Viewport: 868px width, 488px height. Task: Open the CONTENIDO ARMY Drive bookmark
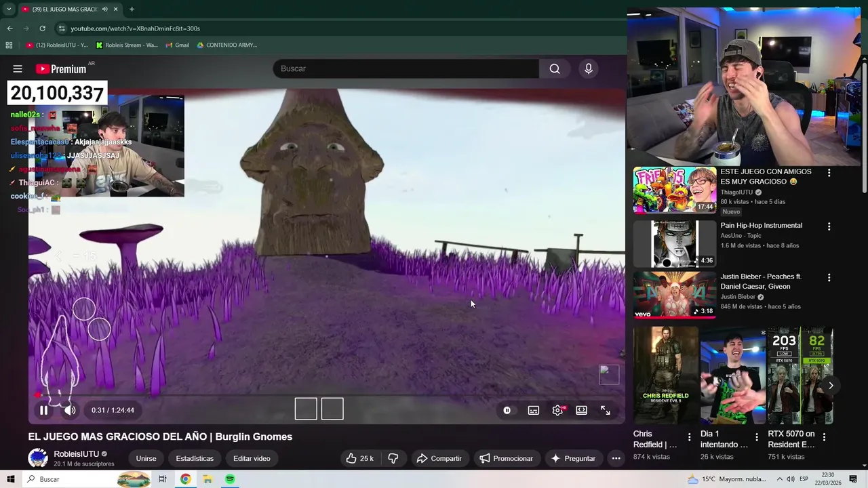pos(226,45)
